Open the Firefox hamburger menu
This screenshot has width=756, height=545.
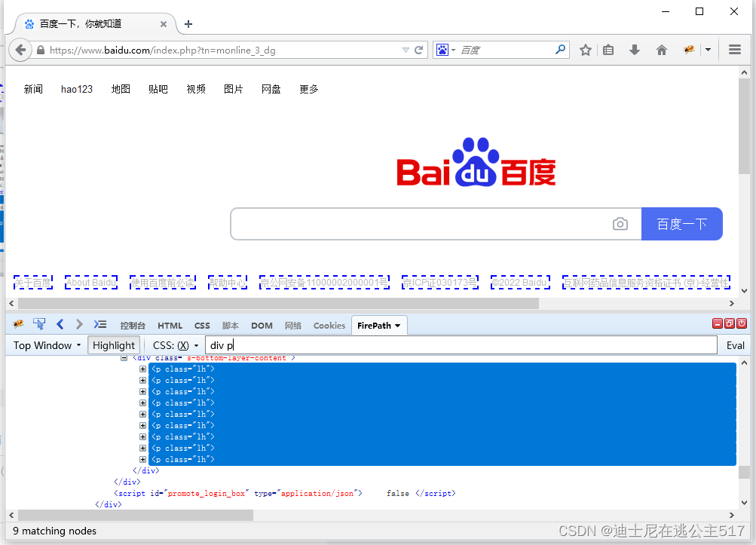(x=735, y=50)
